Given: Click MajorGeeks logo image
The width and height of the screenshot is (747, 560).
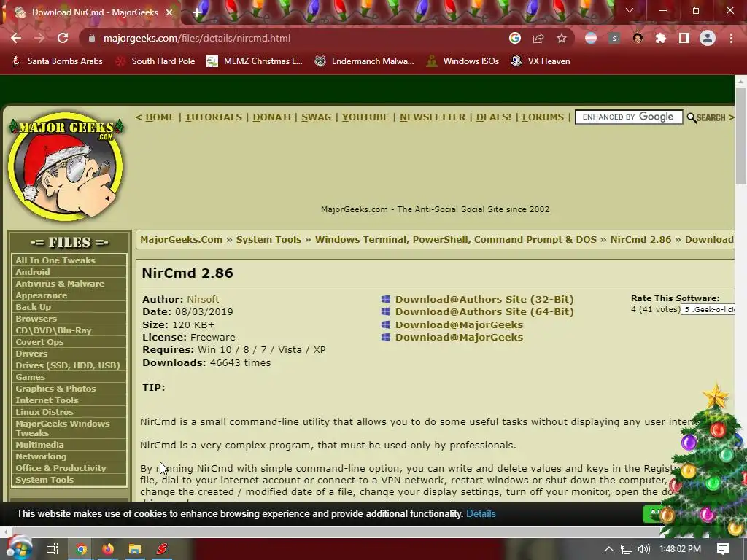Looking at the screenshot, I should pos(66,166).
